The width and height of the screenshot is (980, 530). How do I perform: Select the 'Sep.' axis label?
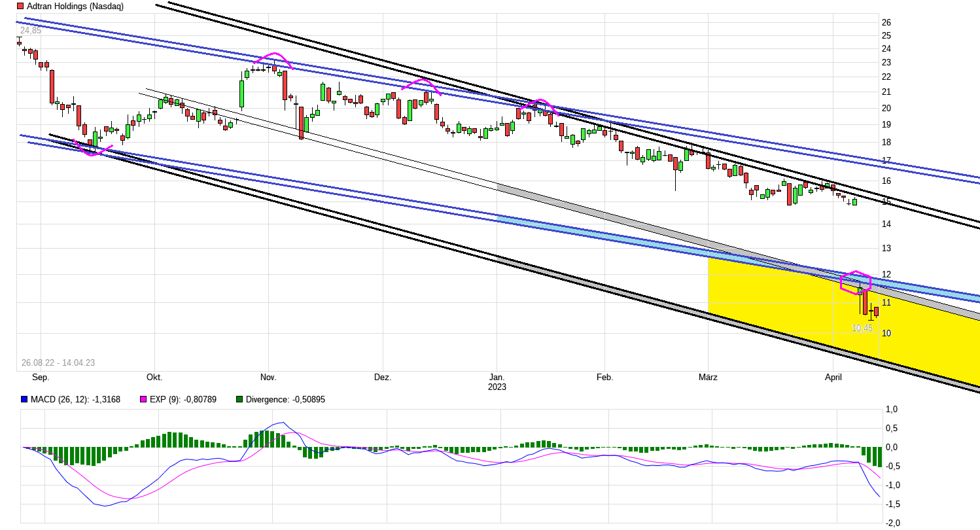click(40, 378)
